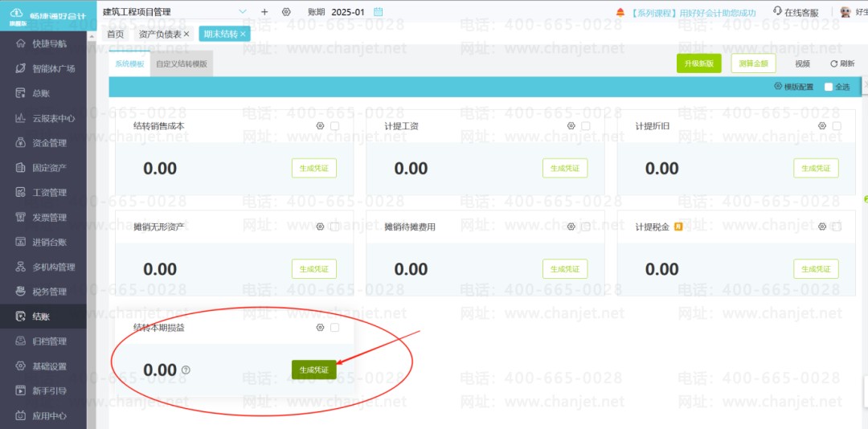
Task: Expand the 建筑工程项目管理 account dropdown
Action: [x=243, y=11]
